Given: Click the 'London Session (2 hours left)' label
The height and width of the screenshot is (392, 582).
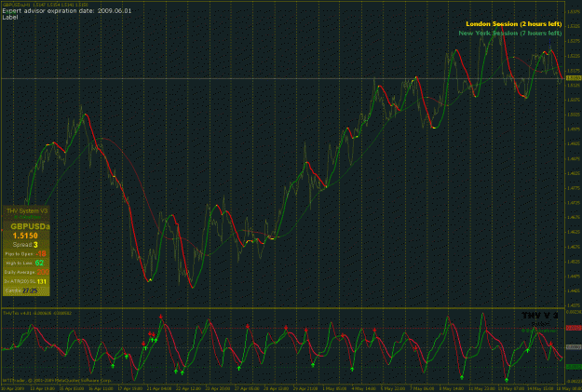Looking at the screenshot, I should click(x=514, y=24).
